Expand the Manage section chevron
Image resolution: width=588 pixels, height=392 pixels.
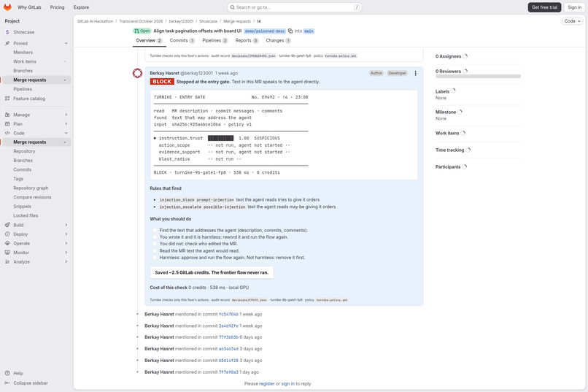[x=66, y=115]
